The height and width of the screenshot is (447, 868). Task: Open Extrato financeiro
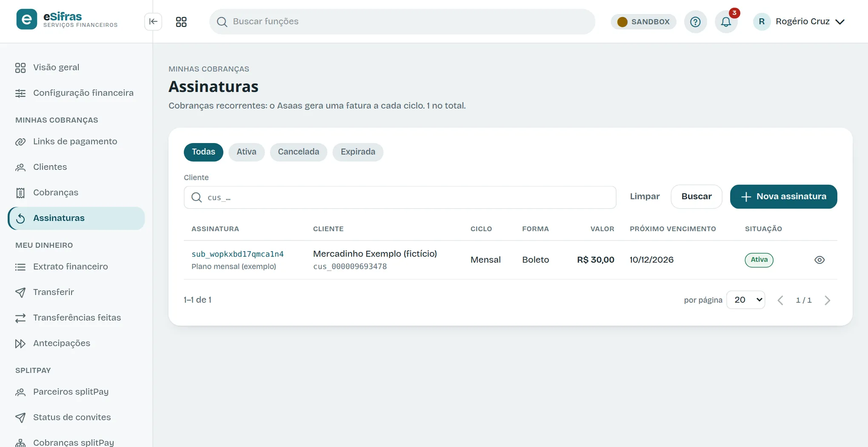coord(76,267)
